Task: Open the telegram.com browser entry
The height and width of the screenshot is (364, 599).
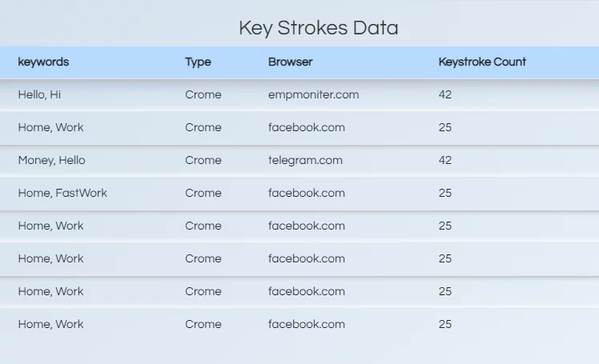Action: 305,160
